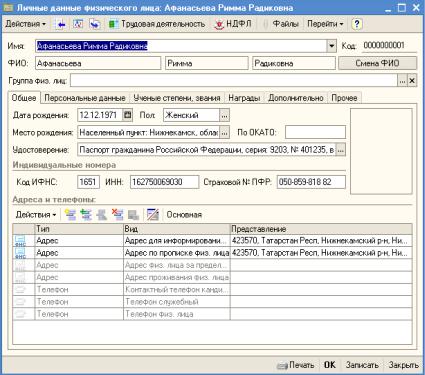Screen dimensions: 425x375
Task: Click the Дата рождения field
Action: (x=100, y=115)
